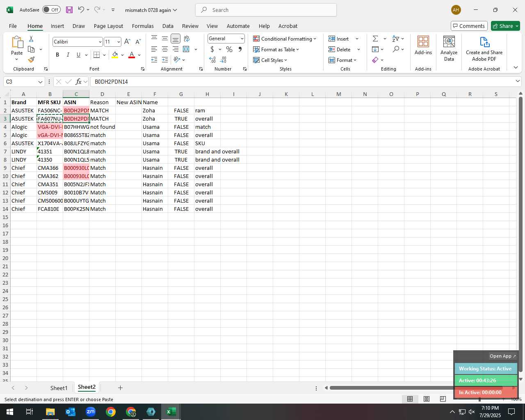Viewport: 525px width, 420px height.
Task: Open the General number format dropdown
Action: [242, 39]
